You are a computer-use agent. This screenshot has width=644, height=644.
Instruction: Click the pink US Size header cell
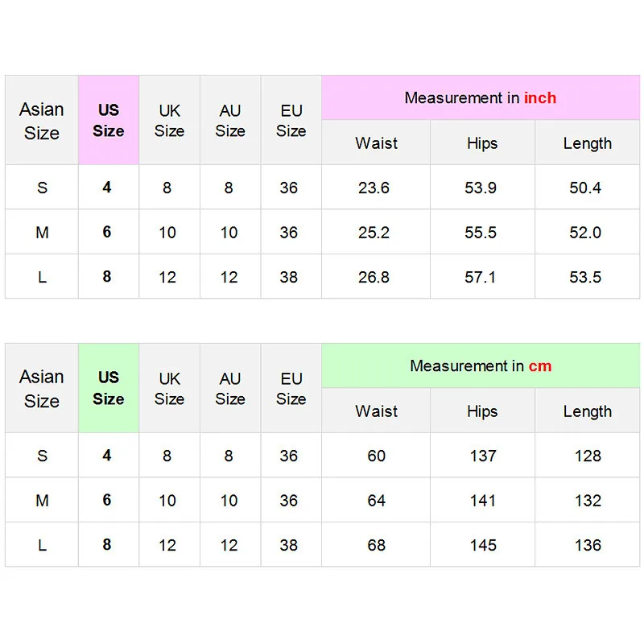click(109, 120)
